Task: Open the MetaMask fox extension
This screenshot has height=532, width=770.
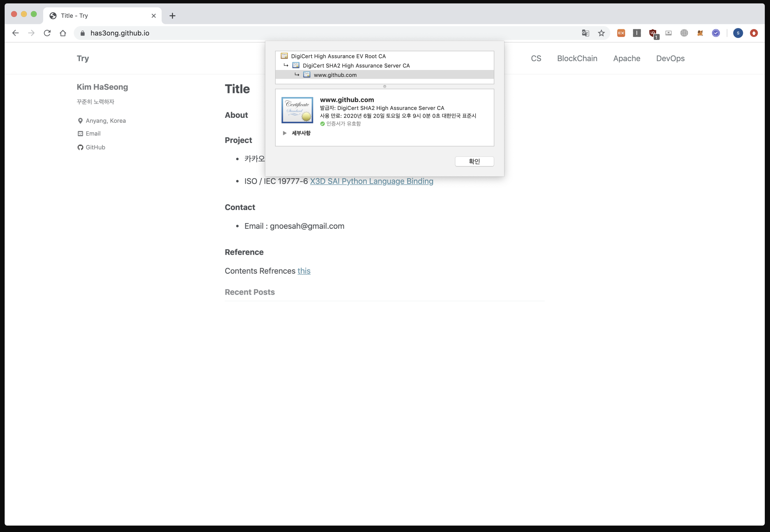Action: (x=700, y=33)
